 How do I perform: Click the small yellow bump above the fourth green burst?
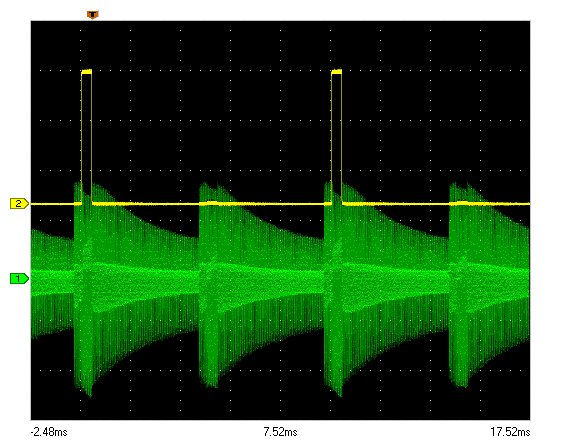click(463, 202)
